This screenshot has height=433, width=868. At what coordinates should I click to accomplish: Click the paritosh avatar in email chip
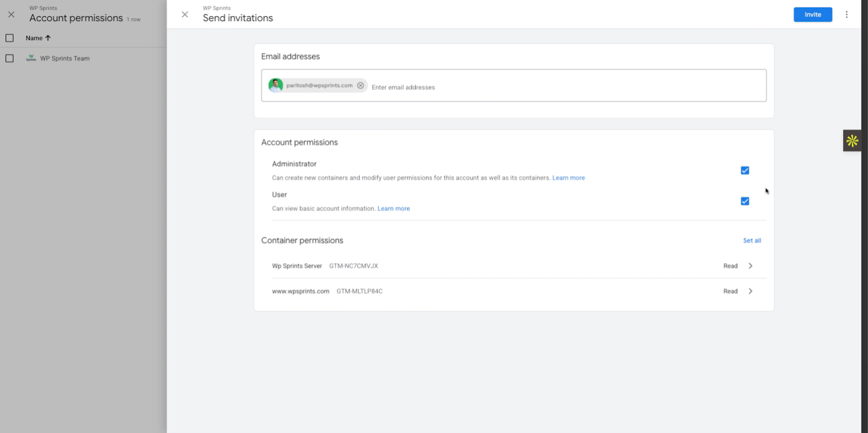(x=276, y=86)
